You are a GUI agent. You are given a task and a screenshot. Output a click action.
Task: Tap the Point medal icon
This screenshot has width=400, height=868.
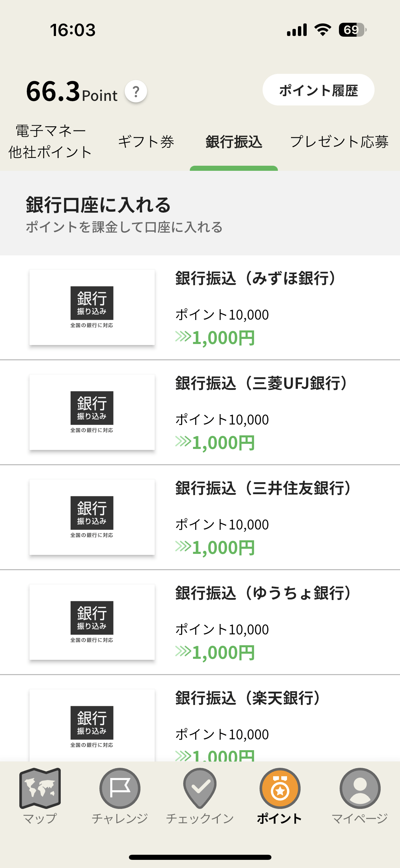point(280,788)
